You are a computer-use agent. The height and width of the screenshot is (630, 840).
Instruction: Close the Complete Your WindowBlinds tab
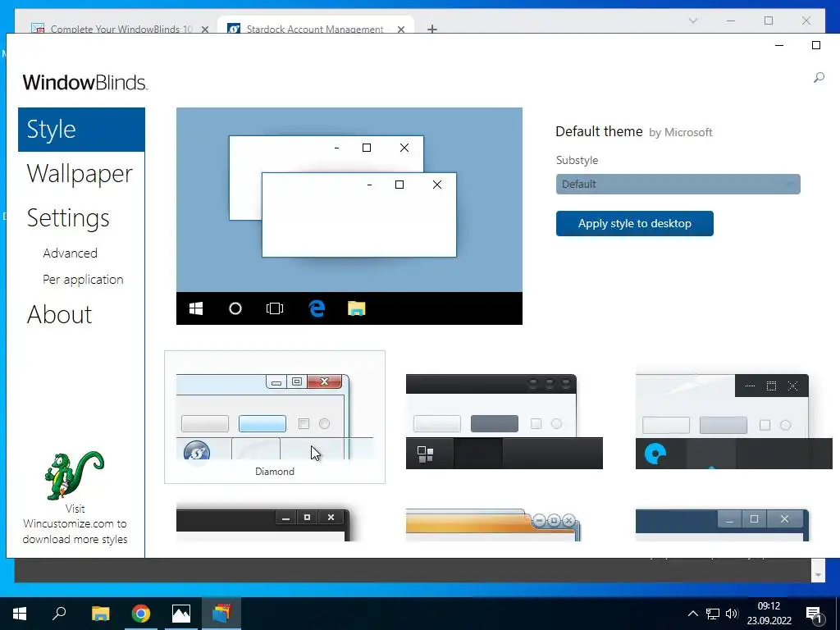tap(204, 30)
